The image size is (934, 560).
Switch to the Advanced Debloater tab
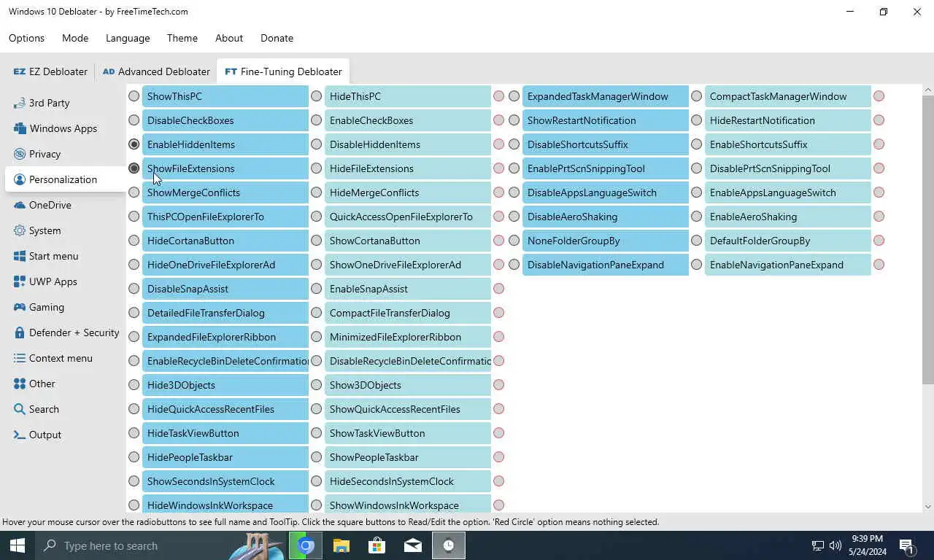(x=156, y=71)
